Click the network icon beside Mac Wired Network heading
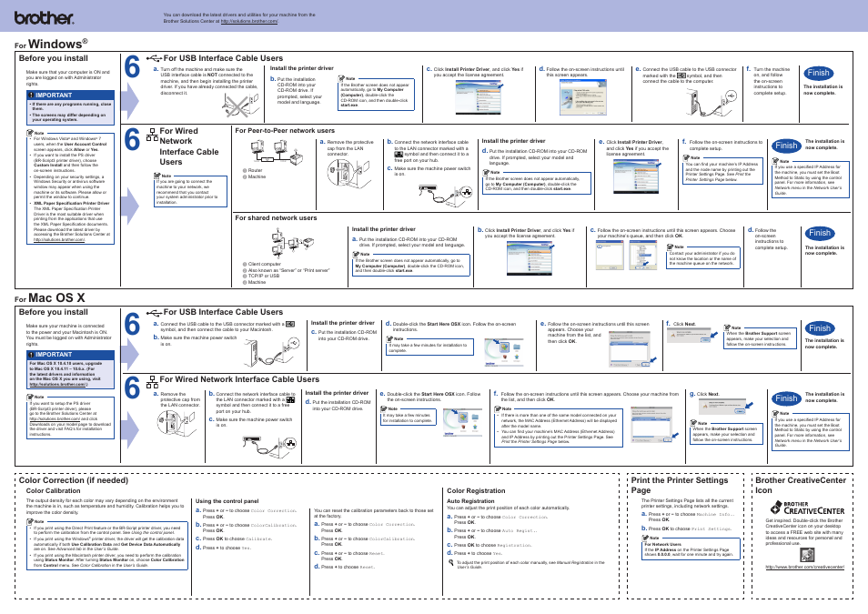This screenshot has width=868, height=614. [x=152, y=382]
